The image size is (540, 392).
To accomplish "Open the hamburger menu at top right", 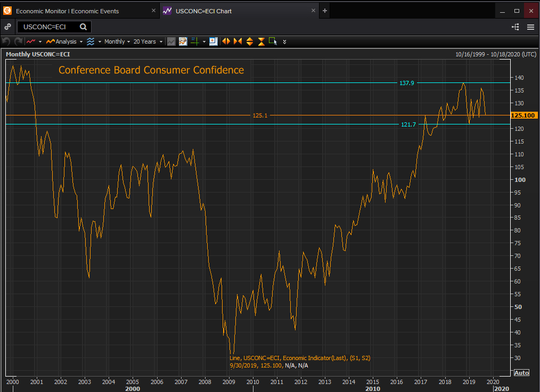I will point(530,27).
